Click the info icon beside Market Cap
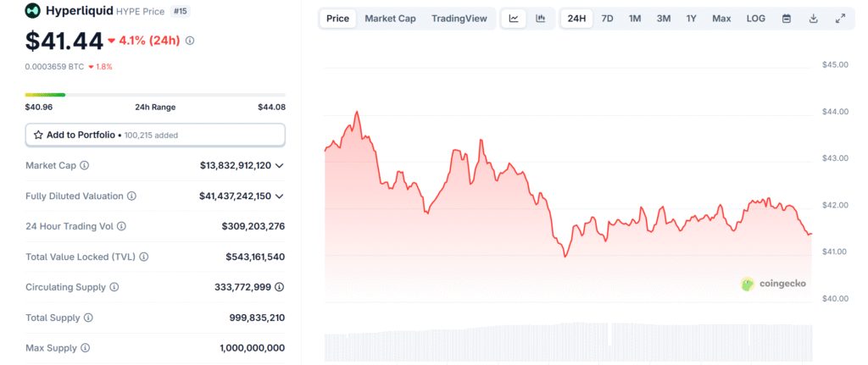This screenshot has width=868, height=365. 85,166
